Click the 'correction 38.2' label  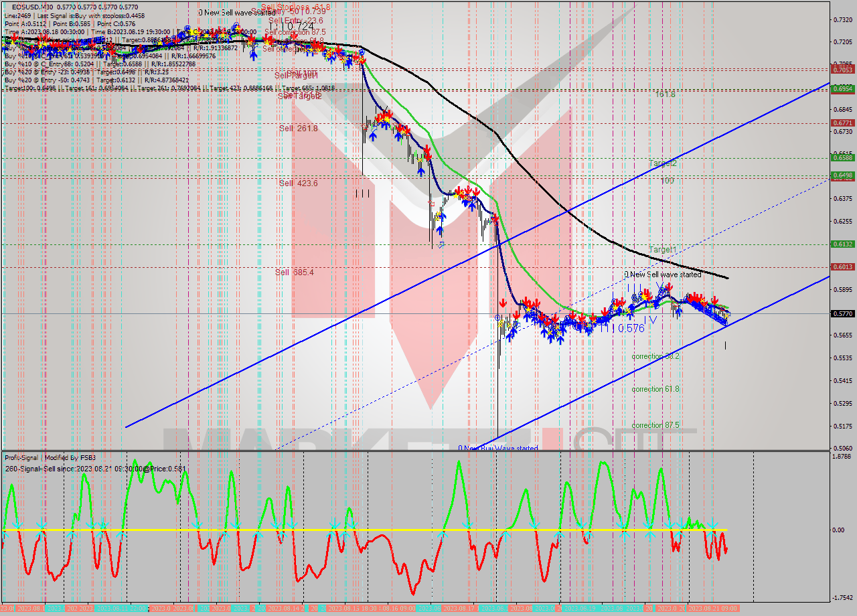[655, 357]
